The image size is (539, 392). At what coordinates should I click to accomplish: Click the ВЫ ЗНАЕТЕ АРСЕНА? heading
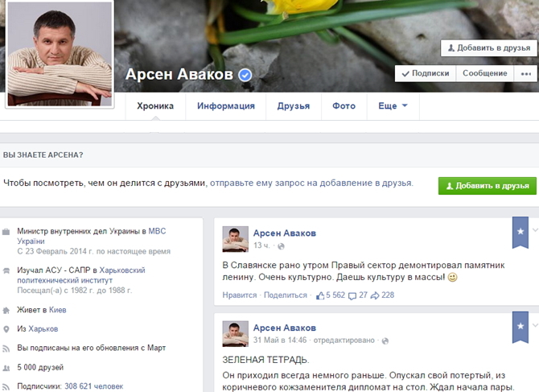point(43,155)
